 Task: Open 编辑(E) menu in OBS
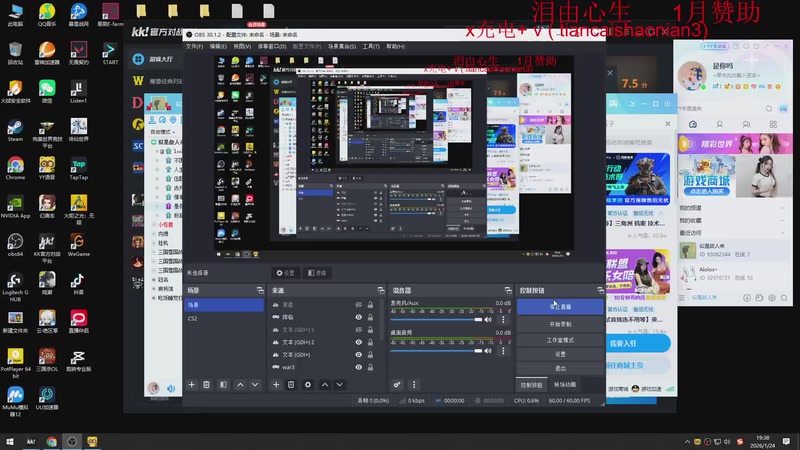(x=218, y=46)
